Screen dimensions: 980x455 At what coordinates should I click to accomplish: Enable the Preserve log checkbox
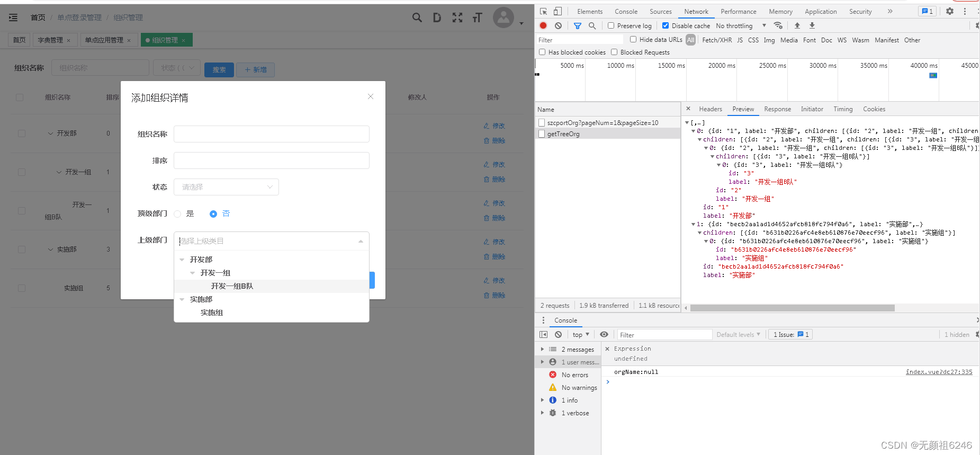(x=611, y=25)
